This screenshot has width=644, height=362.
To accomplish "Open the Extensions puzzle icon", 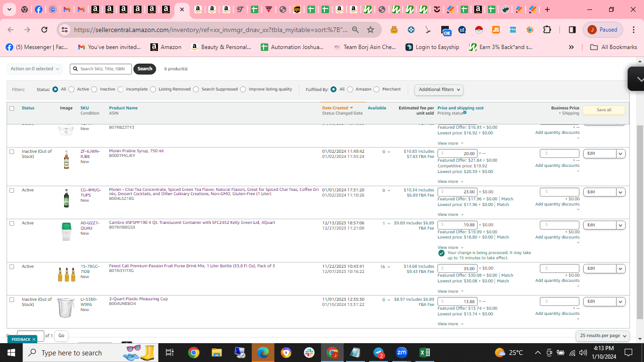I will pyautogui.click(x=547, y=30).
